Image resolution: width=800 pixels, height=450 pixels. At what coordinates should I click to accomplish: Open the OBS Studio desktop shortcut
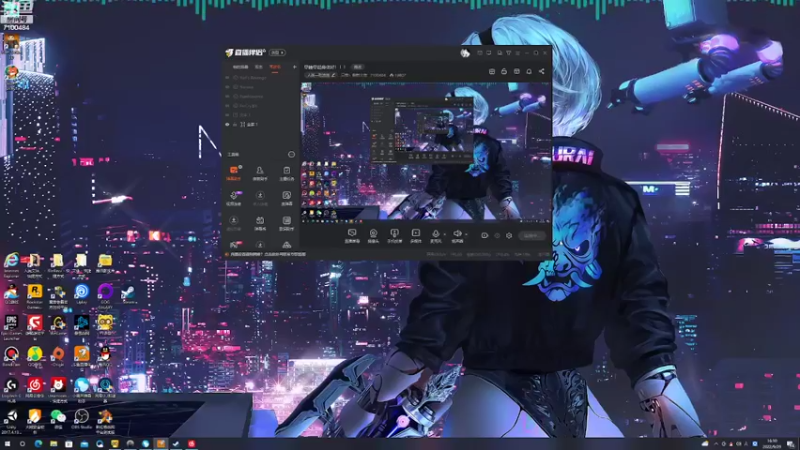tap(81, 418)
